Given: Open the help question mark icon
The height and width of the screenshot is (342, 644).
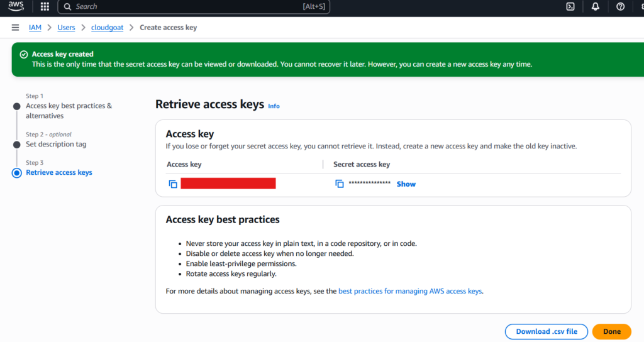Looking at the screenshot, I should (620, 6).
